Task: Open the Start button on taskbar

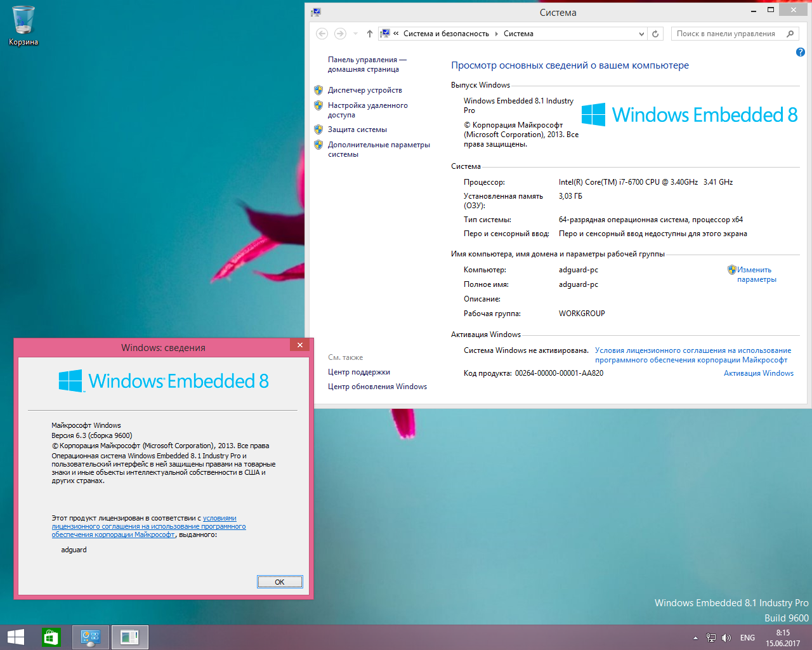Action: click(x=15, y=637)
